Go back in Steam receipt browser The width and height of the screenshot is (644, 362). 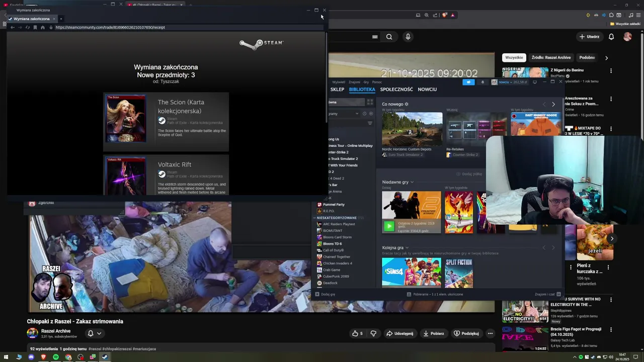click(x=13, y=28)
